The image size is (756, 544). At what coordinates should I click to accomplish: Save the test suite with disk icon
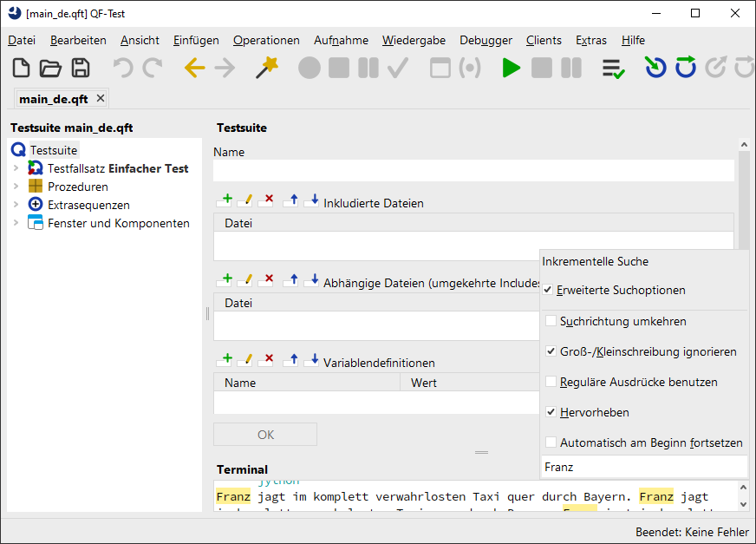[81, 68]
